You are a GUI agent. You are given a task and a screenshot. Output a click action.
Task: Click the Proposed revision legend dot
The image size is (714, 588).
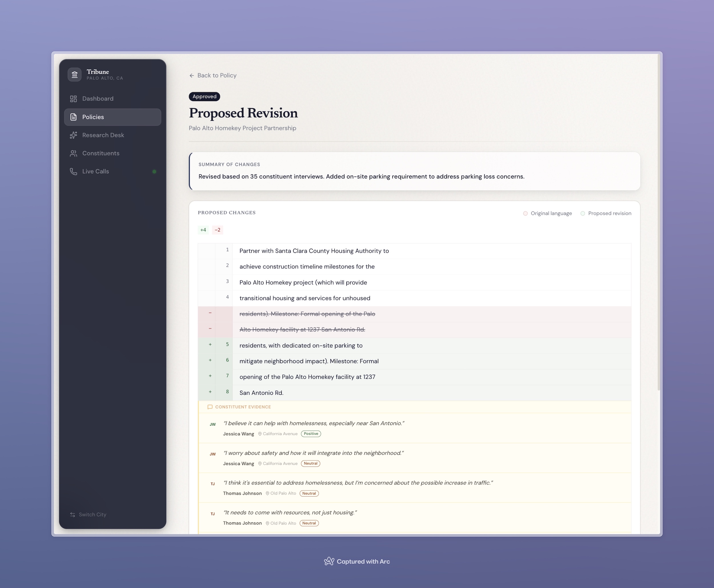pos(583,214)
